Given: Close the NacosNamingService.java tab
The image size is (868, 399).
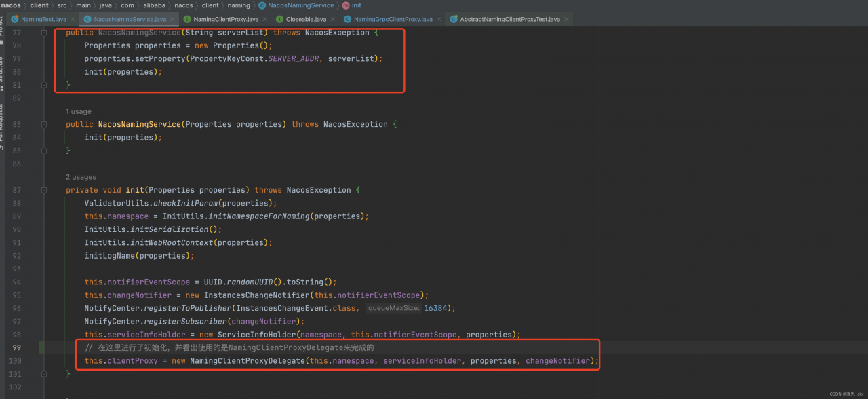Looking at the screenshot, I should pos(172,19).
